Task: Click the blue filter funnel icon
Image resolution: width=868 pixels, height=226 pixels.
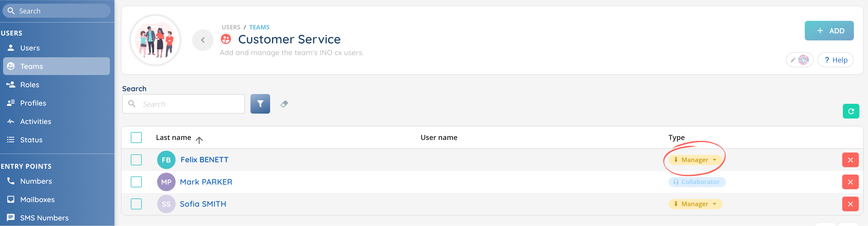Action: 260,104
